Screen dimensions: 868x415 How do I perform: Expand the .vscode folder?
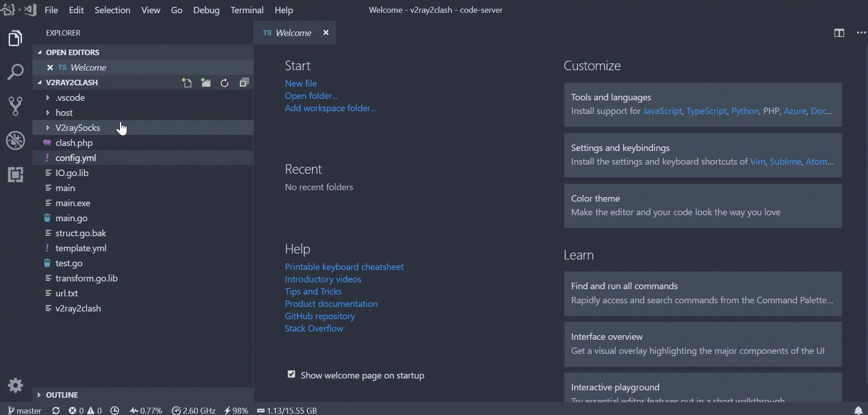143,98
